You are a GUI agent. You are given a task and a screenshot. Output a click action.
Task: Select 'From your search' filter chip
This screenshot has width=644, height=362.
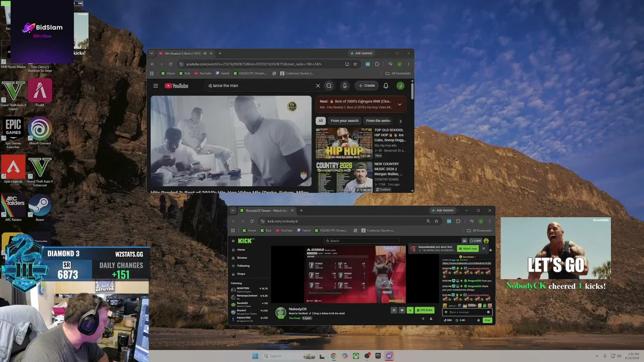(345, 121)
